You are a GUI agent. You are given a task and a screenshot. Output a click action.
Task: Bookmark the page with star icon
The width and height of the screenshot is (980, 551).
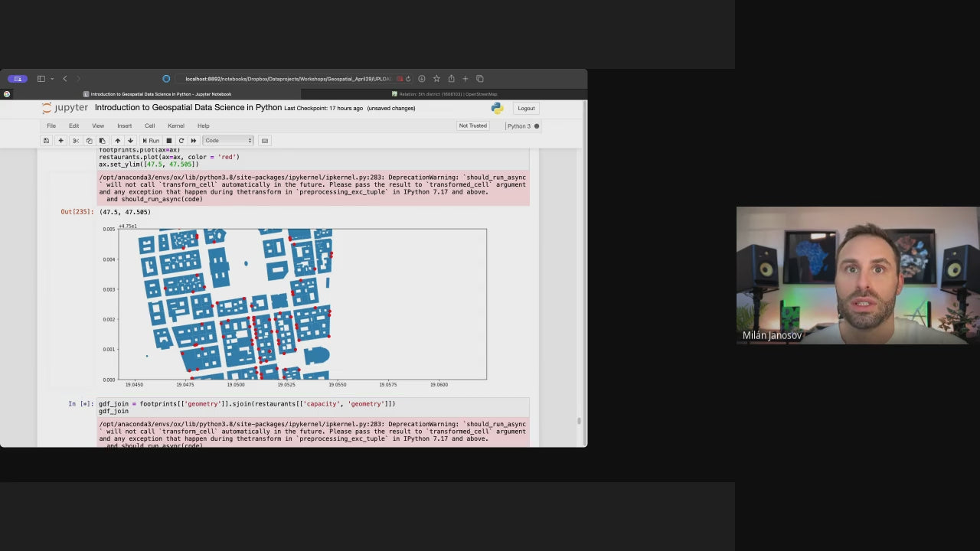(x=436, y=79)
